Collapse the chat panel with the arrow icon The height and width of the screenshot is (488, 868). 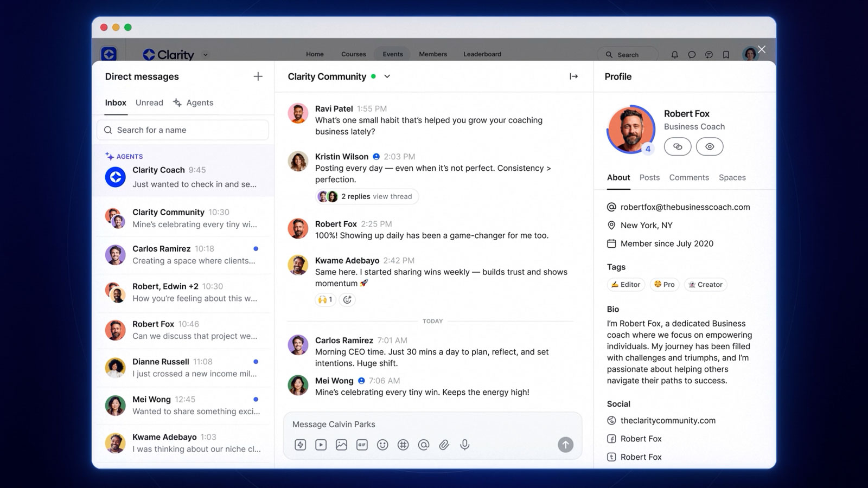(x=573, y=76)
